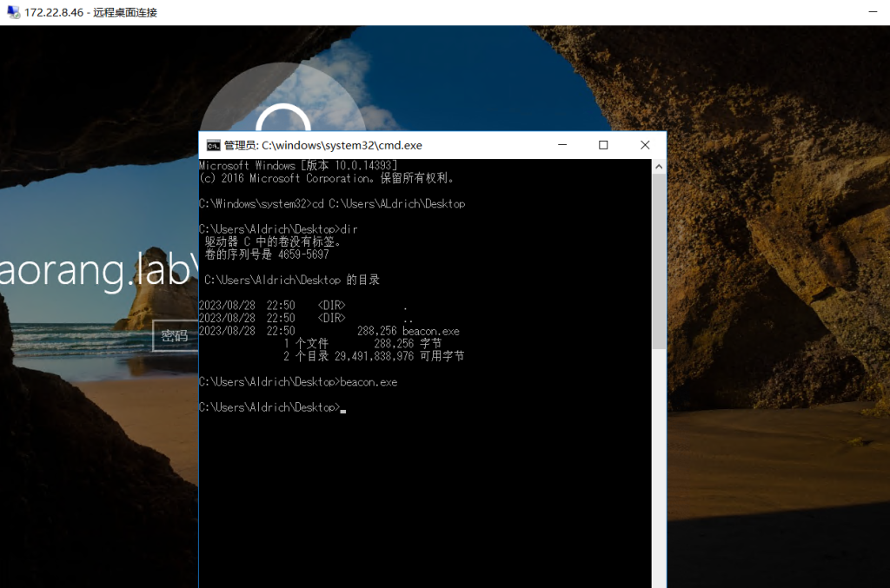Click the cmd.exe icon in title bar
This screenshot has height=588, width=890.
pos(213,145)
